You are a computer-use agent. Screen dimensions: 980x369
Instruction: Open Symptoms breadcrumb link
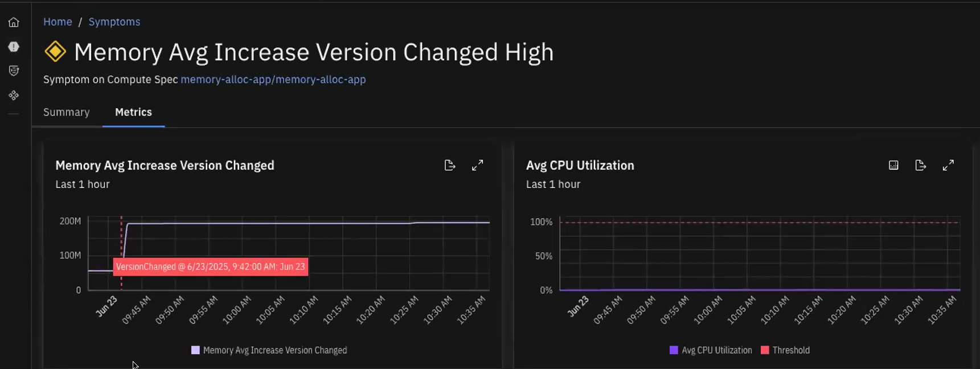(x=114, y=22)
